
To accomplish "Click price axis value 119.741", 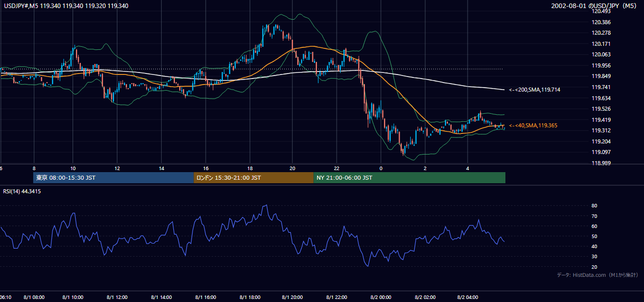I will [602, 87].
